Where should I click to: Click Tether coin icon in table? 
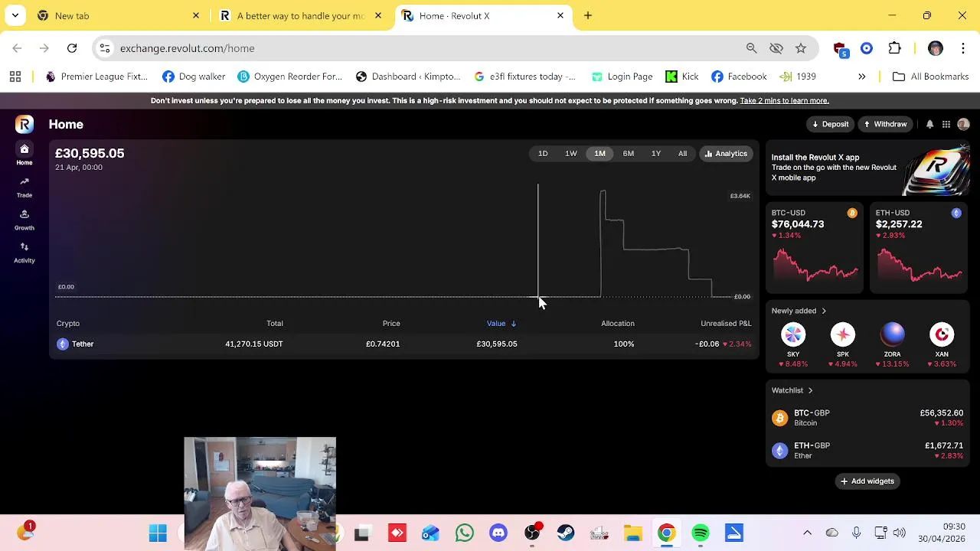tap(63, 344)
